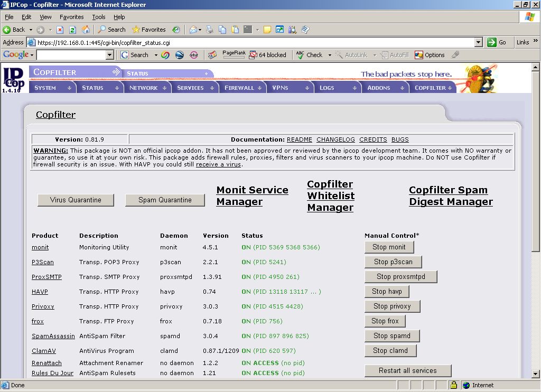This screenshot has width=541, height=392.
Task: Expand the Back button history dropdown arrow
Action: (31, 30)
